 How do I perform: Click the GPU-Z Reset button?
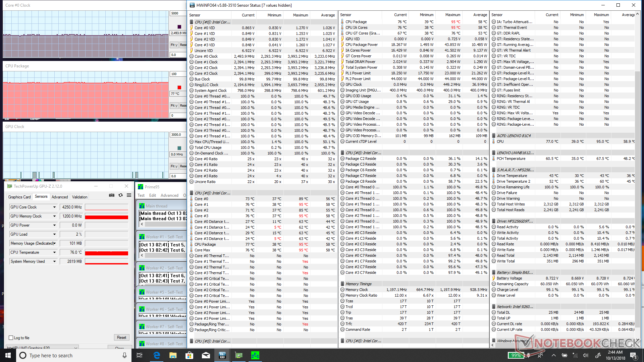[121, 338]
